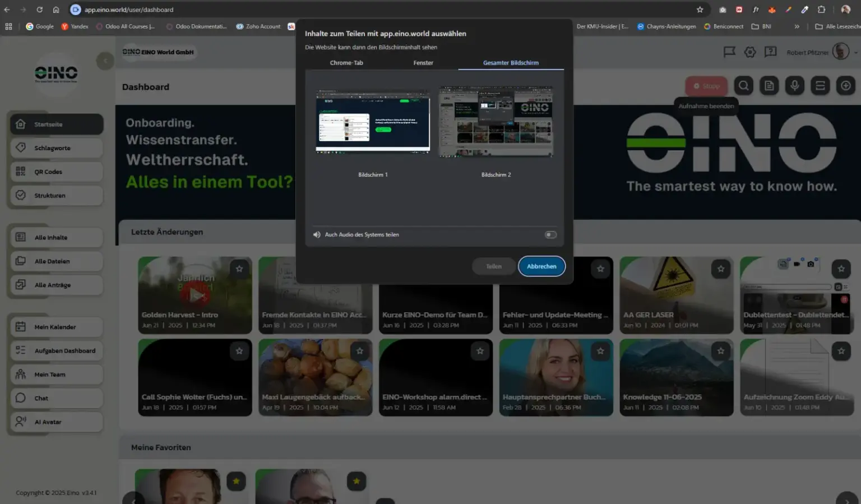Open Strukturen in the sidebar

click(x=57, y=195)
